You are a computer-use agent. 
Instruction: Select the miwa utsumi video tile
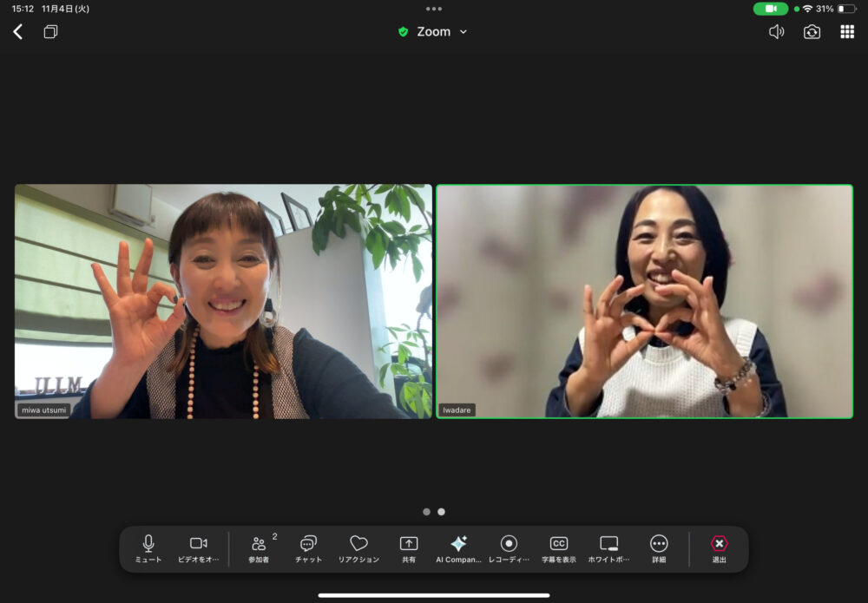[x=223, y=301]
